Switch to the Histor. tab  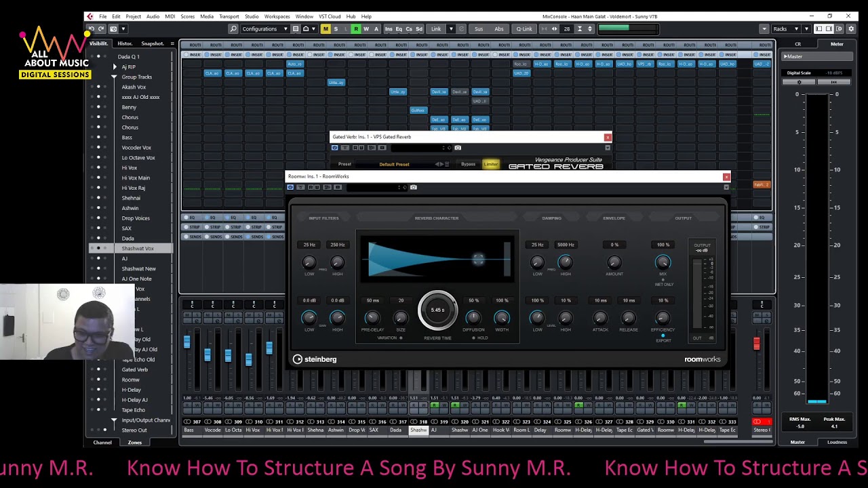point(125,43)
